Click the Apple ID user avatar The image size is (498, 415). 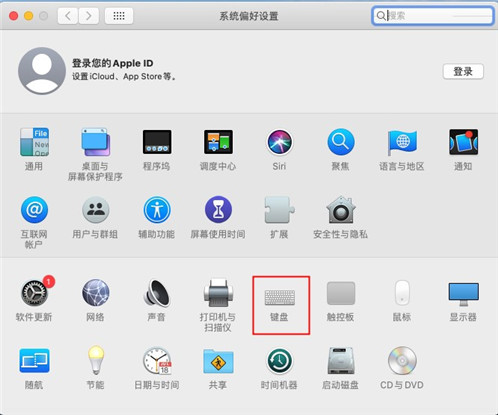(x=42, y=71)
